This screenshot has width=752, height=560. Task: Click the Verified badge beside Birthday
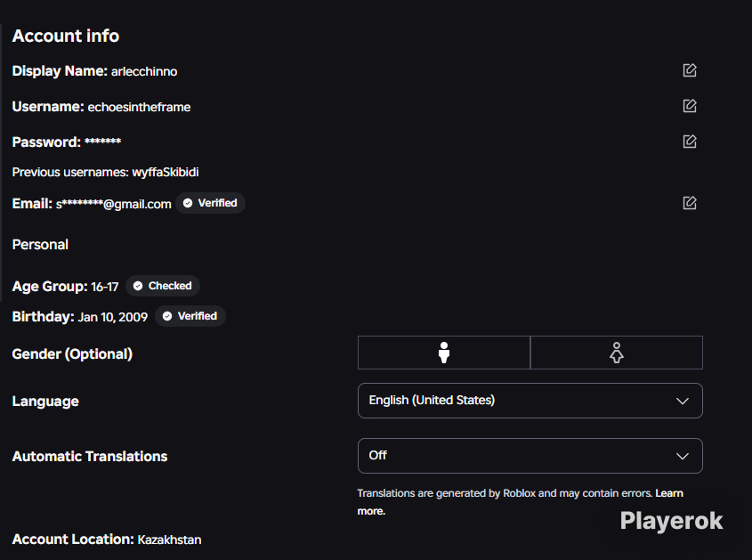(x=190, y=316)
